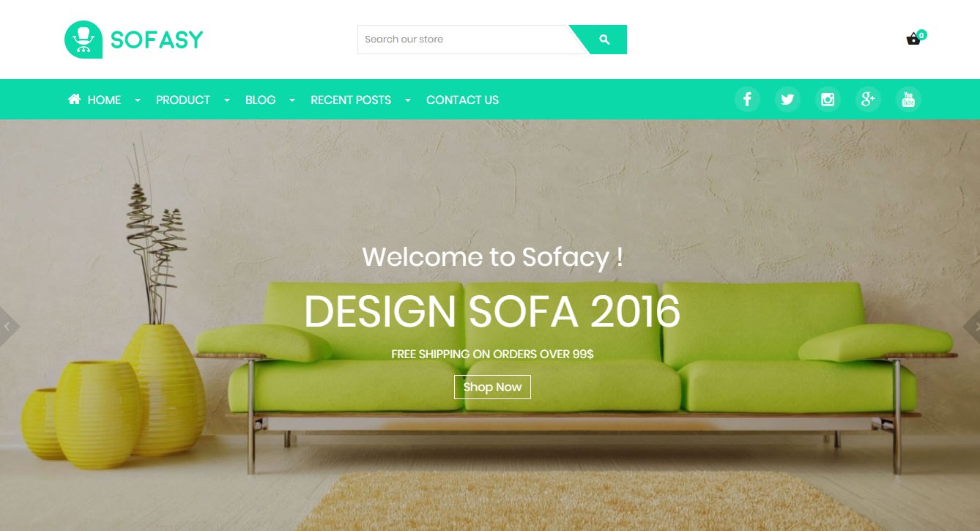Go to the previous slide arrow
This screenshot has height=531, width=980.
(x=7, y=327)
